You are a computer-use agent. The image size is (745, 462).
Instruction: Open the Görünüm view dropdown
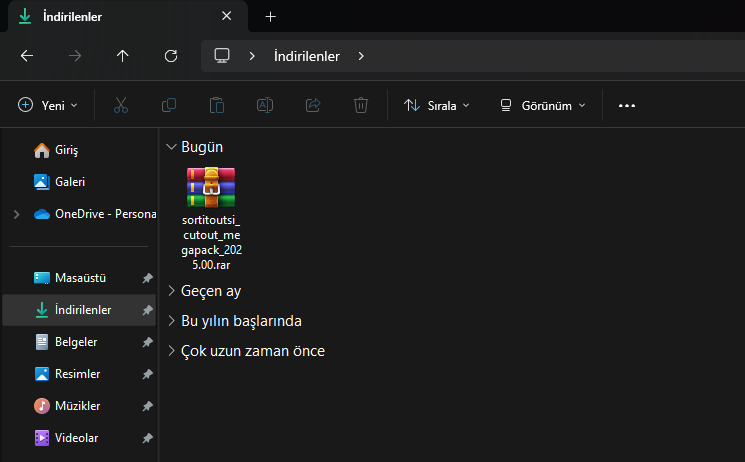pyautogui.click(x=543, y=105)
